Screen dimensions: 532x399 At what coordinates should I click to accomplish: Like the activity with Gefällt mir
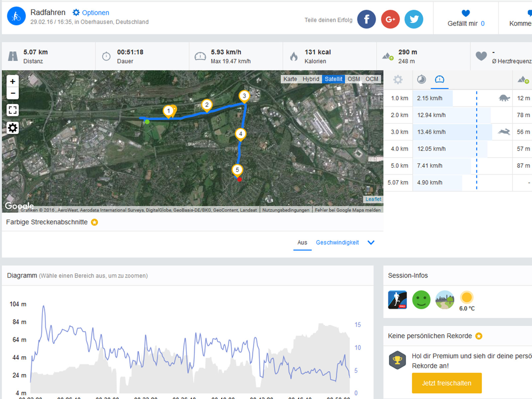pyautogui.click(x=466, y=18)
